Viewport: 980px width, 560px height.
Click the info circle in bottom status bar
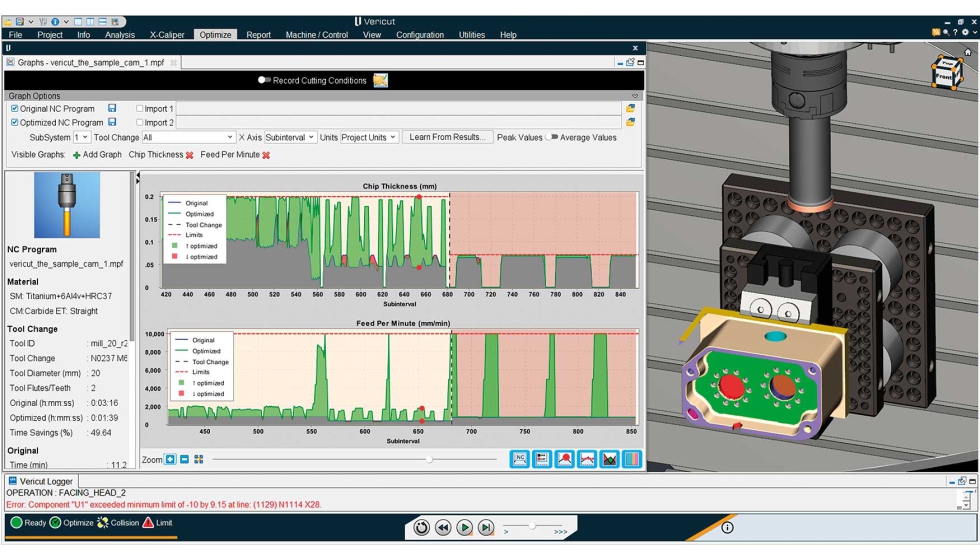tap(727, 528)
